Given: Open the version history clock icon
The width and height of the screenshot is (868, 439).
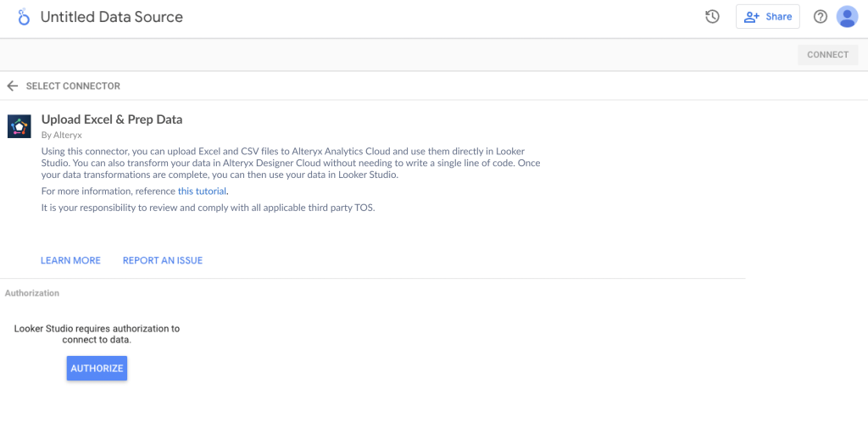Looking at the screenshot, I should 712,17.
